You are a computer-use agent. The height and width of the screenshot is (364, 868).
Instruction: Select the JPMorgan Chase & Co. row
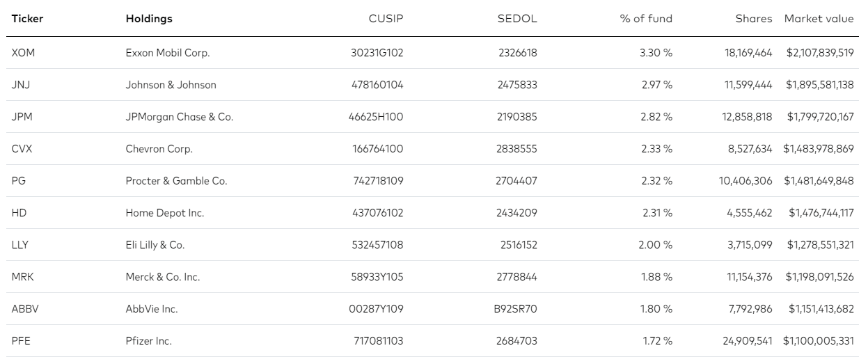[434, 117]
